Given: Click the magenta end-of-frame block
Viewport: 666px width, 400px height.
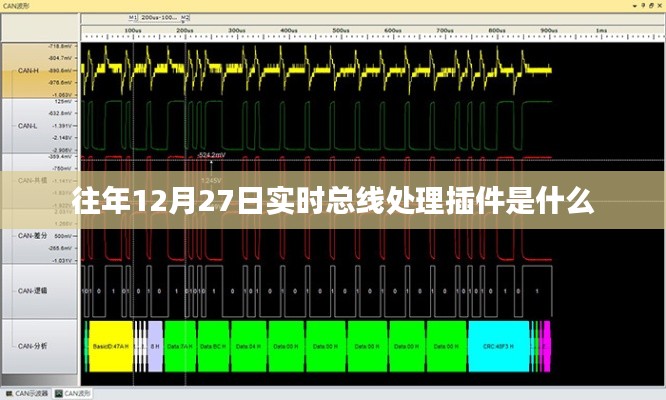Looking at the screenshot, I should (x=547, y=346).
